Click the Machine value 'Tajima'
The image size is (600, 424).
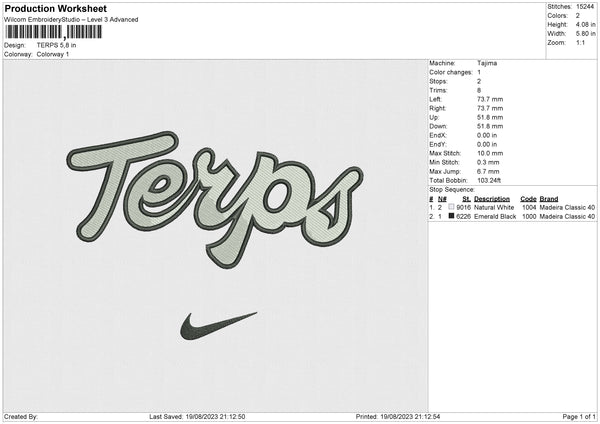tap(487, 63)
